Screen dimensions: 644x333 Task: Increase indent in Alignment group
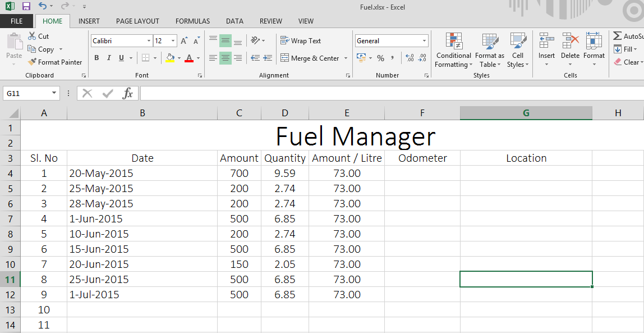(268, 58)
